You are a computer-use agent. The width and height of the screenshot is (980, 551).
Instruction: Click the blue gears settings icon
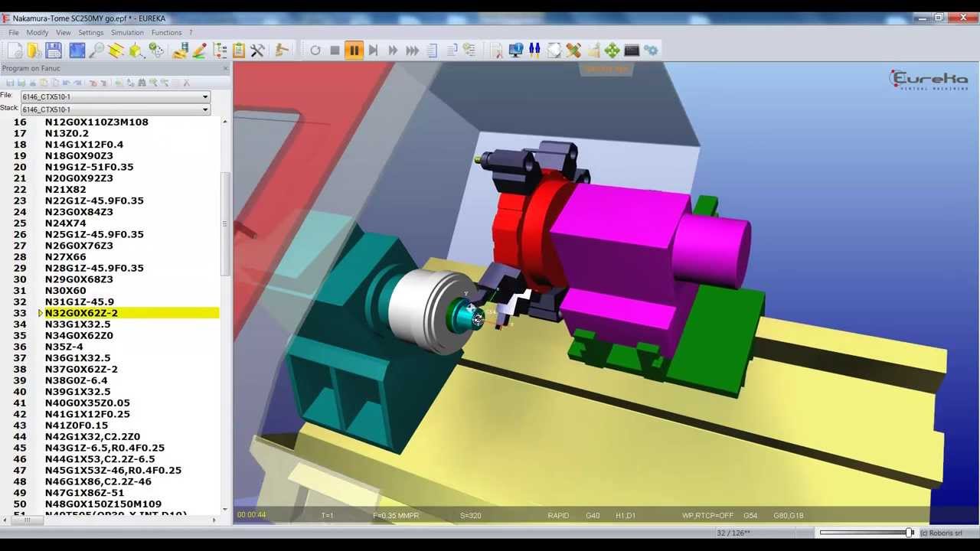click(651, 51)
